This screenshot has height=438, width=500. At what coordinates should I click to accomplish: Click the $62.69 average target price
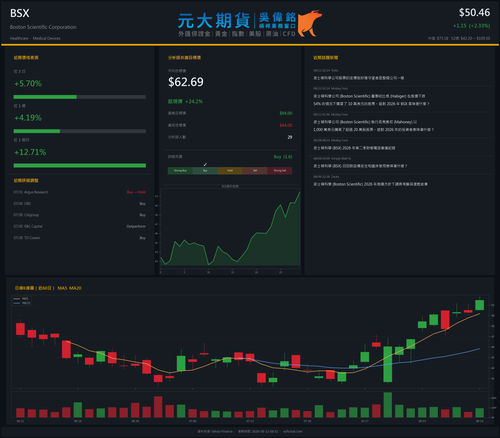click(x=186, y=82)
